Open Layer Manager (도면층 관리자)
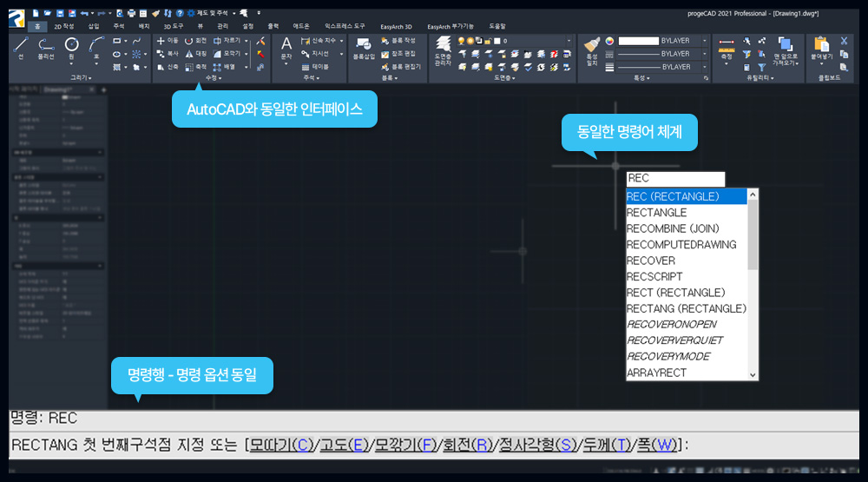The image size is (868, 482). [443, 51]
